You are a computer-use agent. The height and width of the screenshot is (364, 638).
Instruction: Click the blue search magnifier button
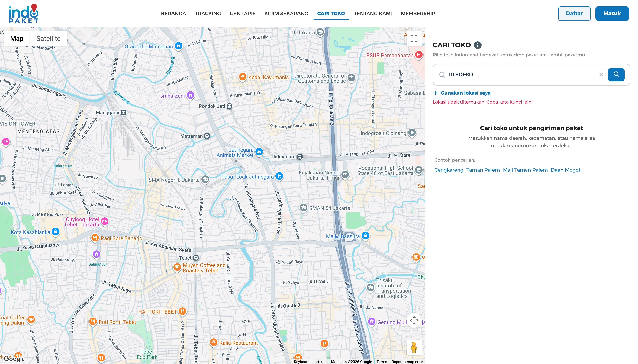pyautogui.click(x=616, y=75)
